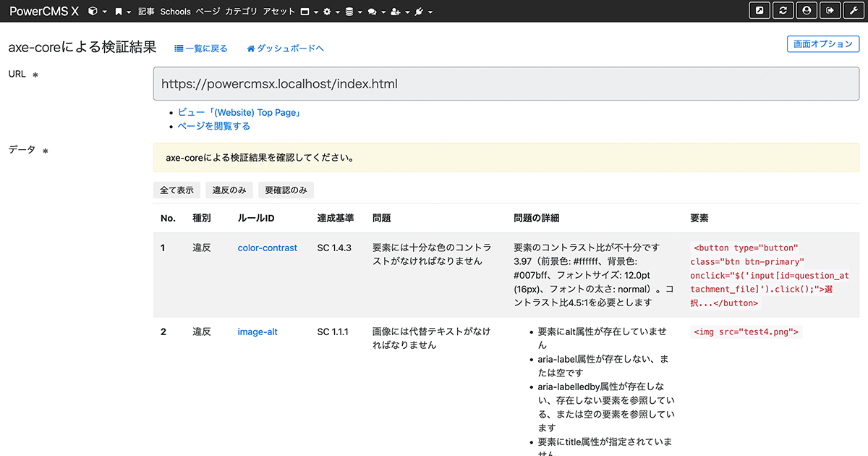Screen dimensions: 868x456
Task: Open the user account icon top right
Action: 807,10
